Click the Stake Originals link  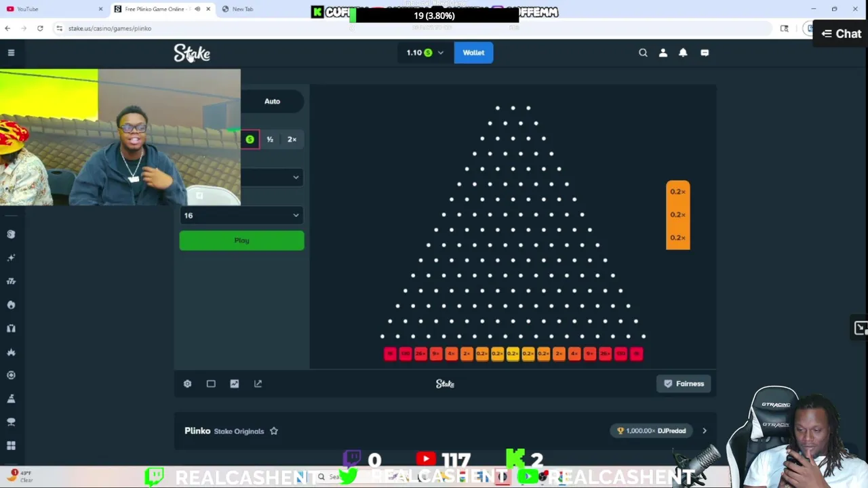239,431
